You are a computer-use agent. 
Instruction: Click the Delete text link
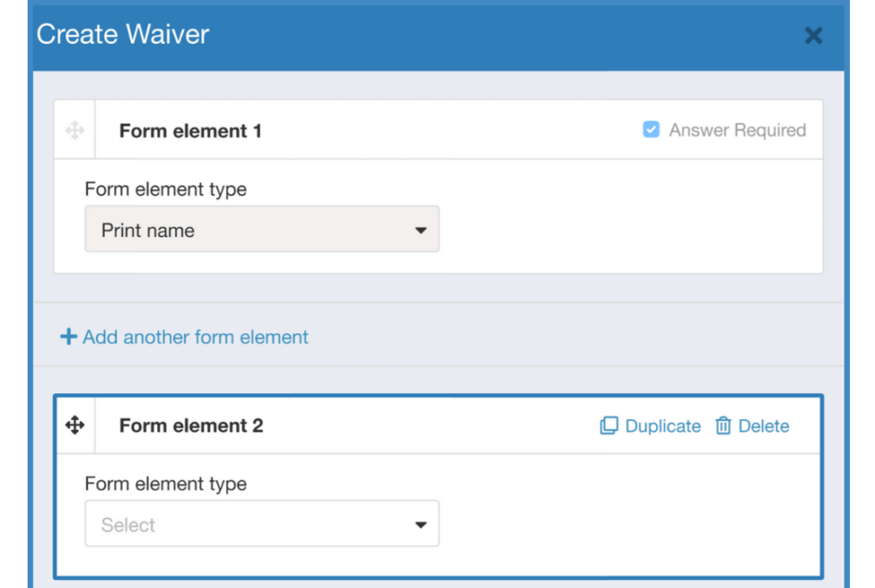(x=763, y=426)
